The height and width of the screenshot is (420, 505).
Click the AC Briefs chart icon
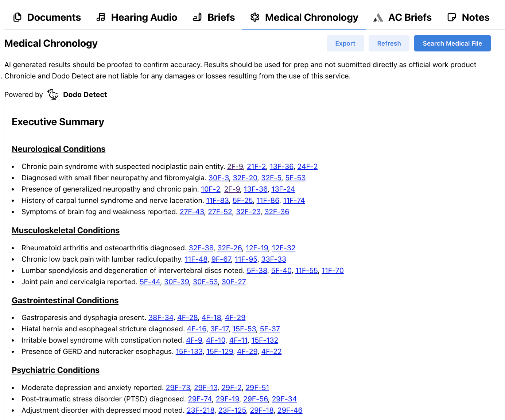click(378, 17)
